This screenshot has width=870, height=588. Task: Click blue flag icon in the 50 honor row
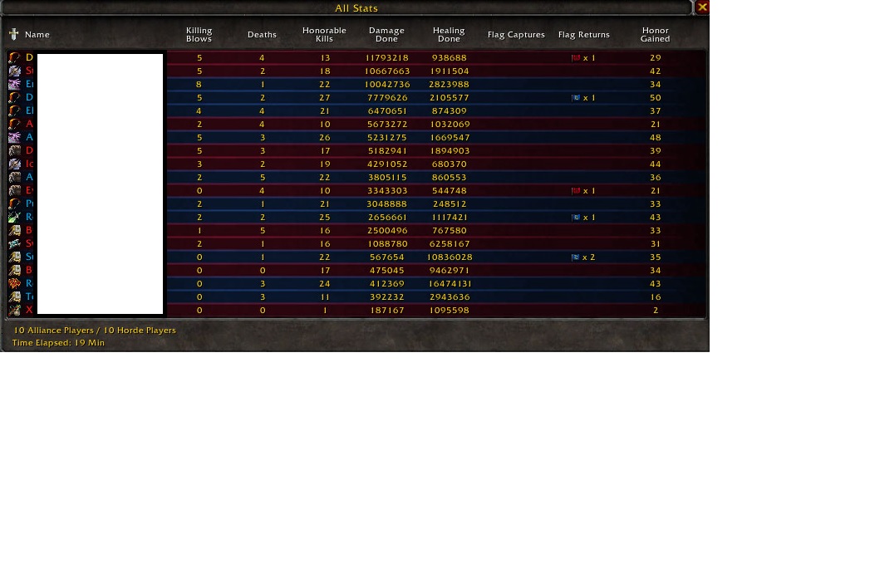[x=576, y=98]
